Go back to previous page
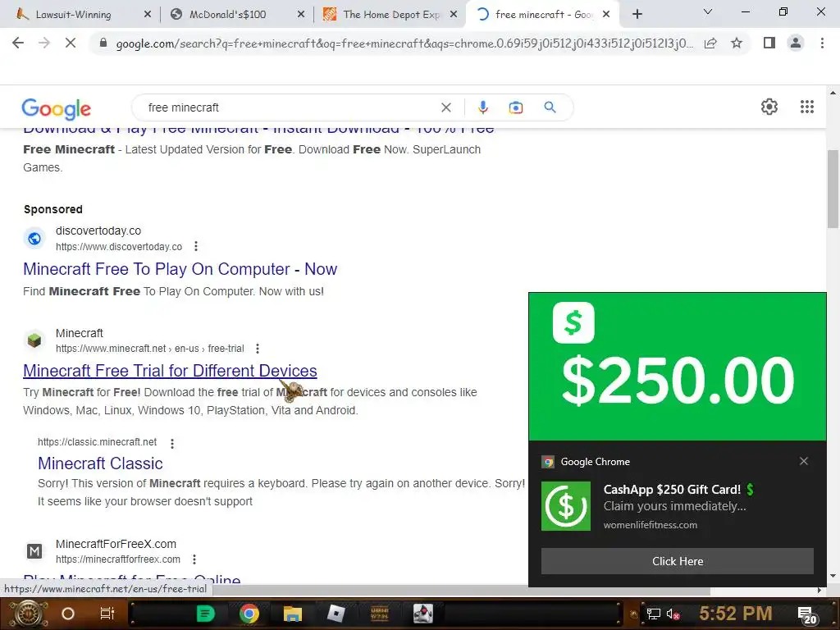 (x=18, y=43)
